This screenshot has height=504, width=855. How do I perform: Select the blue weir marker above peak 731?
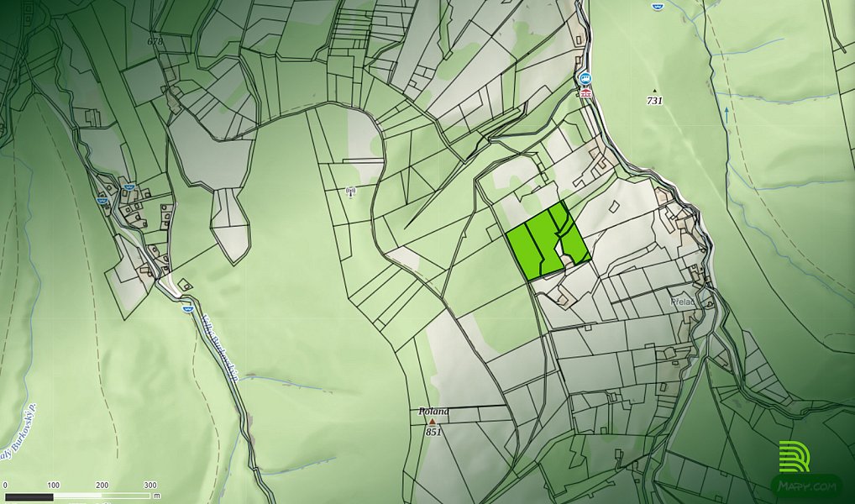pos(657,5)
